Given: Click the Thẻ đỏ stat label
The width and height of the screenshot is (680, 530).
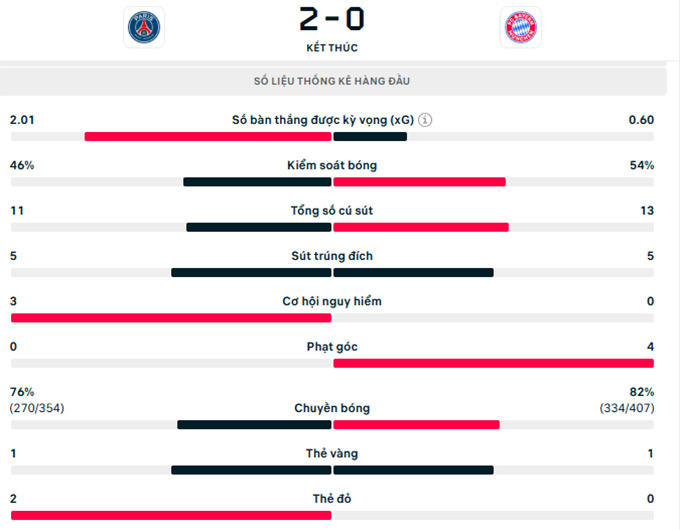Looking at the screenshot, I should tap(332, 499).
